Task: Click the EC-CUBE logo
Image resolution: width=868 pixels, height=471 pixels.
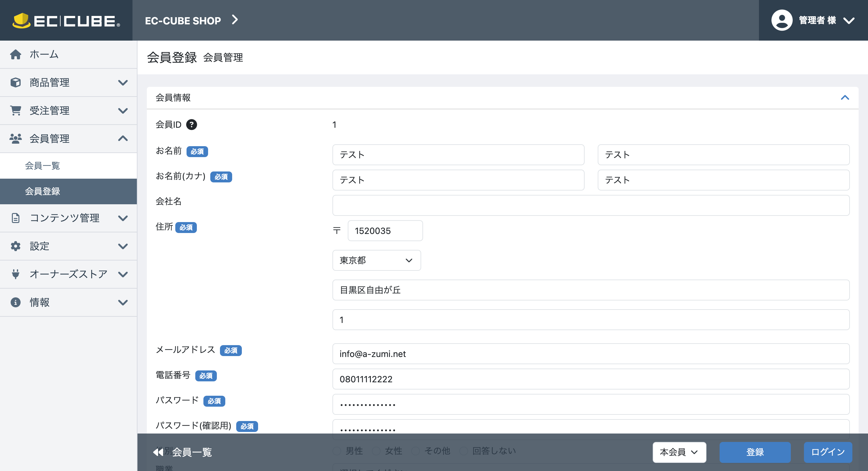Action: 66,21
